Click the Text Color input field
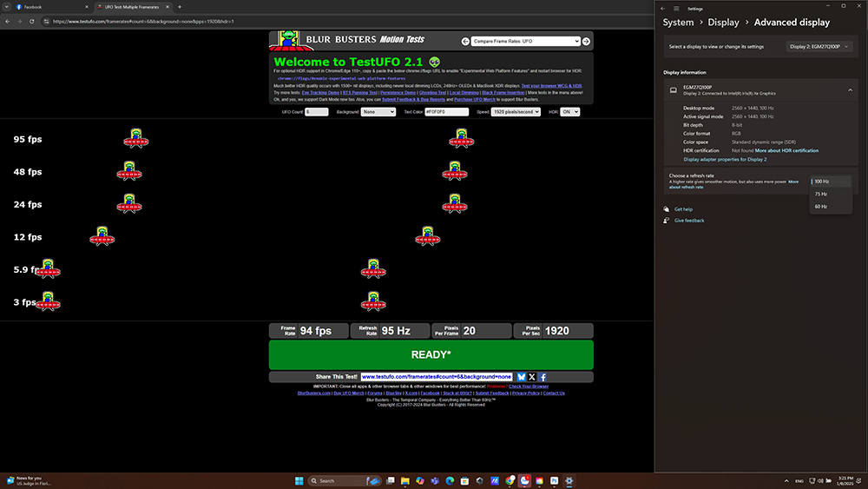The width and height of the screenshot is (868, 489). tap(447, 112)
